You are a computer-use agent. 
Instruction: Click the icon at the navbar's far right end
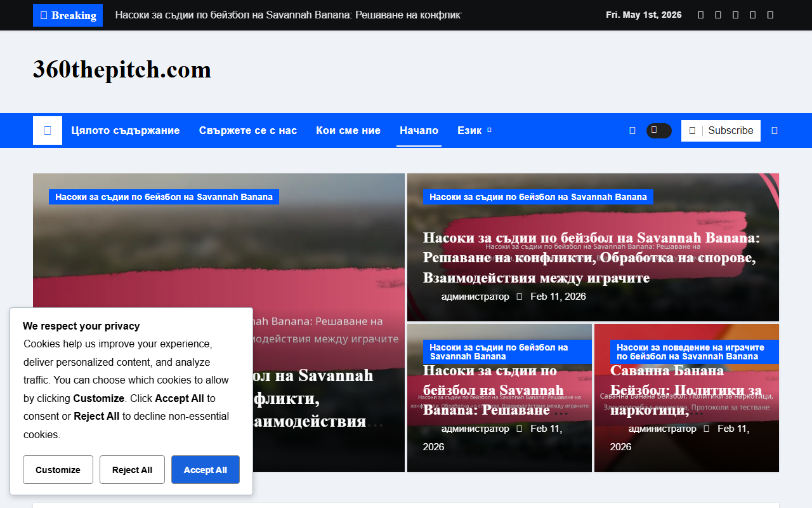pos(774,130)
